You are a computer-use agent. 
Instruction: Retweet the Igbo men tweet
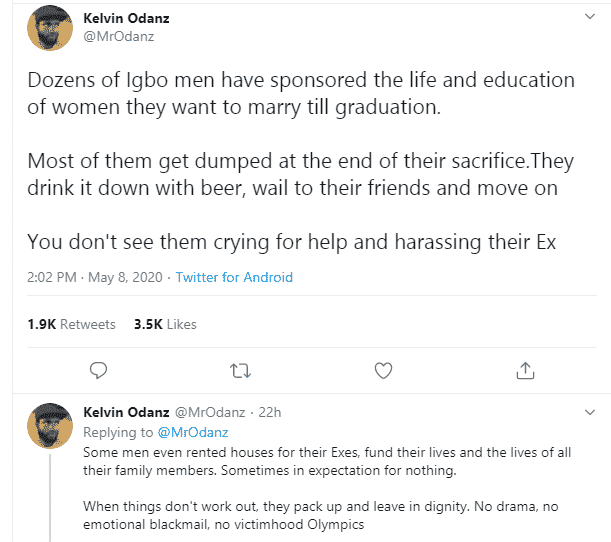pos(240,371)
